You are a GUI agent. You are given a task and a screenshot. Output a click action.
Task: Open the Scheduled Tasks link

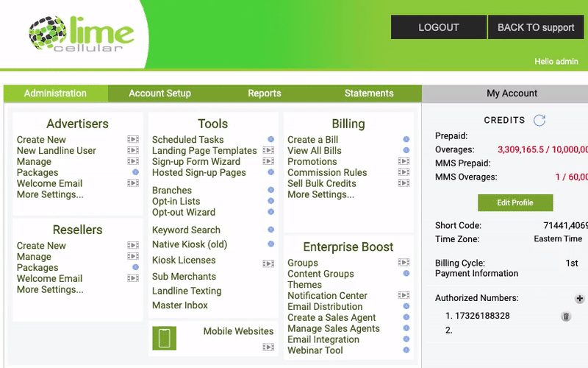click(188, 140)
